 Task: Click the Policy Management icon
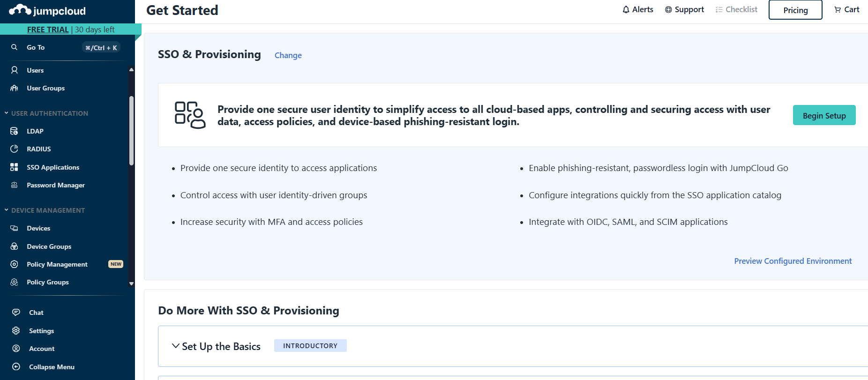coord(15,264)
